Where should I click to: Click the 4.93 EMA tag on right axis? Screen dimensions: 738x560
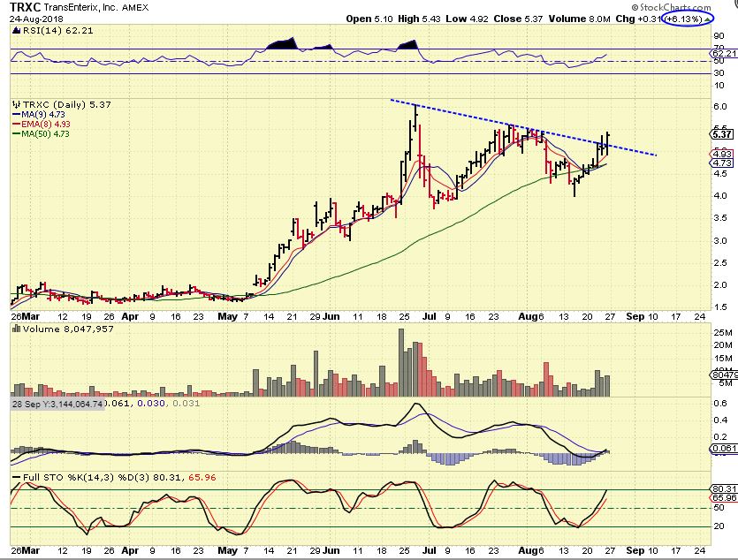coord(722,154)
